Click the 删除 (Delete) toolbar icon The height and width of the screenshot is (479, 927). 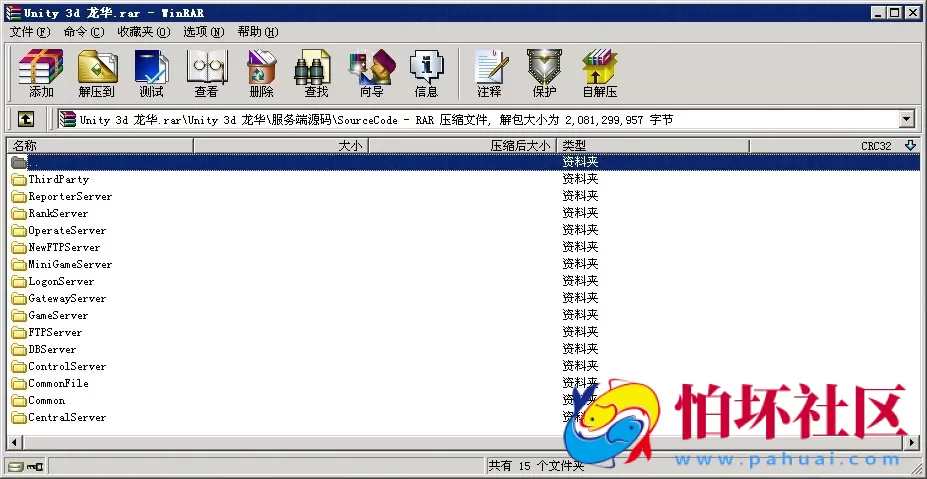[261, 73]
